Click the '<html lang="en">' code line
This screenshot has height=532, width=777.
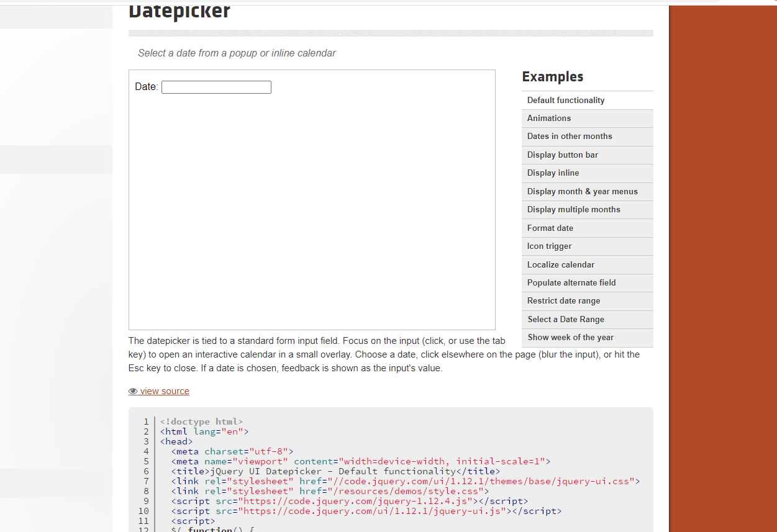(204, 431)
